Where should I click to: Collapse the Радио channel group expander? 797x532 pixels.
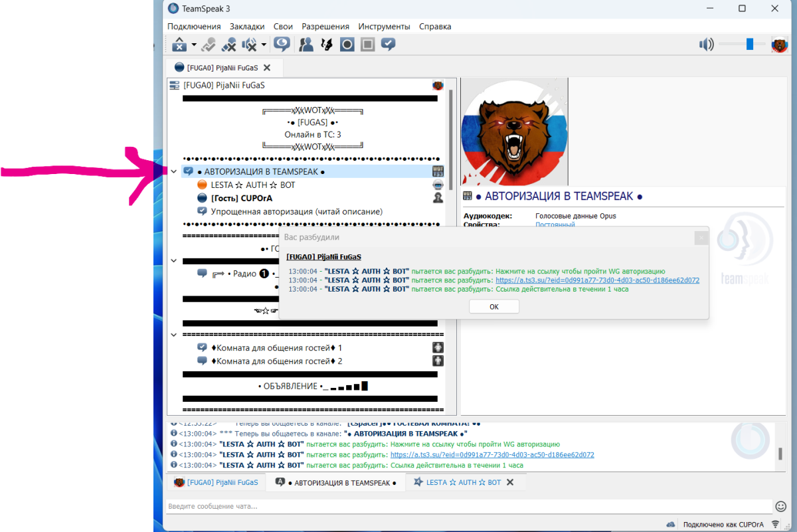(173, 261)
